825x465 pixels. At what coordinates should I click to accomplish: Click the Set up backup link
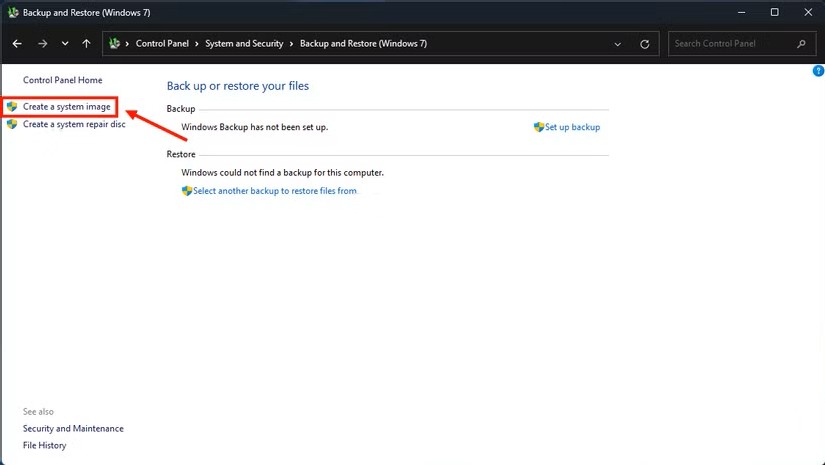pos(572,128)
